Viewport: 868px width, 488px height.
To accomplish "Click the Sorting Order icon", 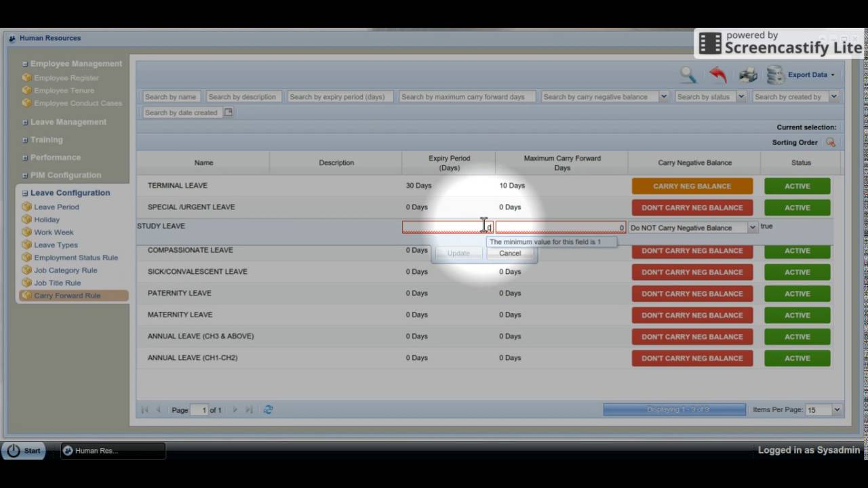I will point(830,142).
